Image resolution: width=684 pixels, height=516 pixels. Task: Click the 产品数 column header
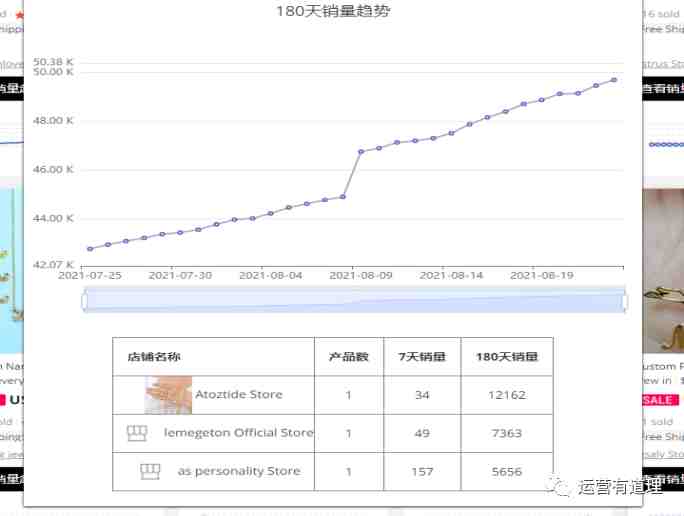[x=349, y=357]
